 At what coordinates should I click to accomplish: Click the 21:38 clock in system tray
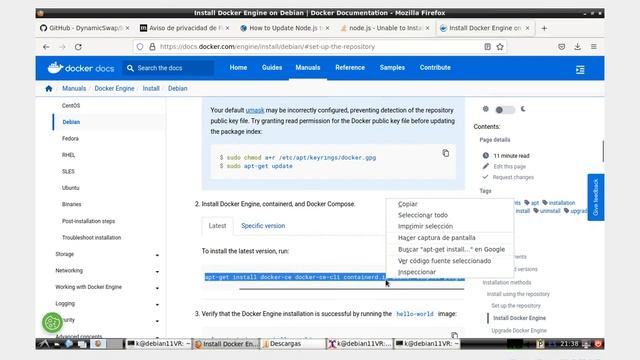pyautogui.click(x=569, y=344)
